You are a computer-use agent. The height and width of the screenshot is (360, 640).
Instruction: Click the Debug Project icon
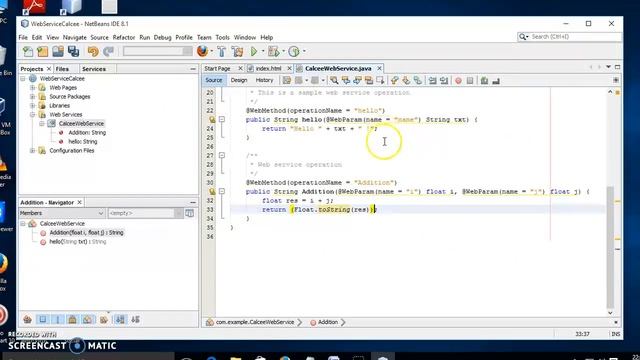pos(273,51)
